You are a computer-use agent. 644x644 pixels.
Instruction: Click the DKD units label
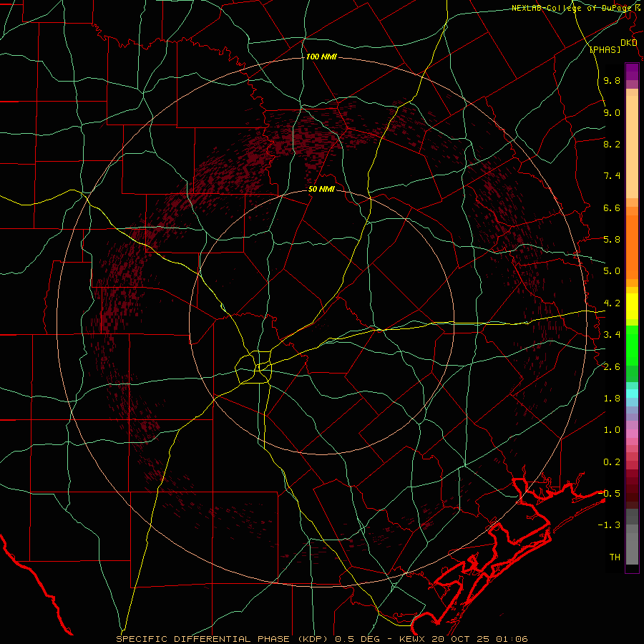628,43
